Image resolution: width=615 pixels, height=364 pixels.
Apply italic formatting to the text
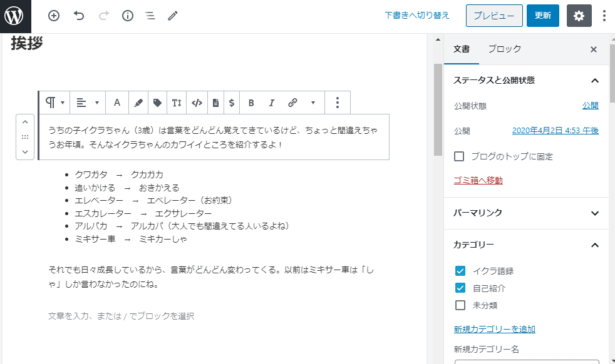click(271, 102)
